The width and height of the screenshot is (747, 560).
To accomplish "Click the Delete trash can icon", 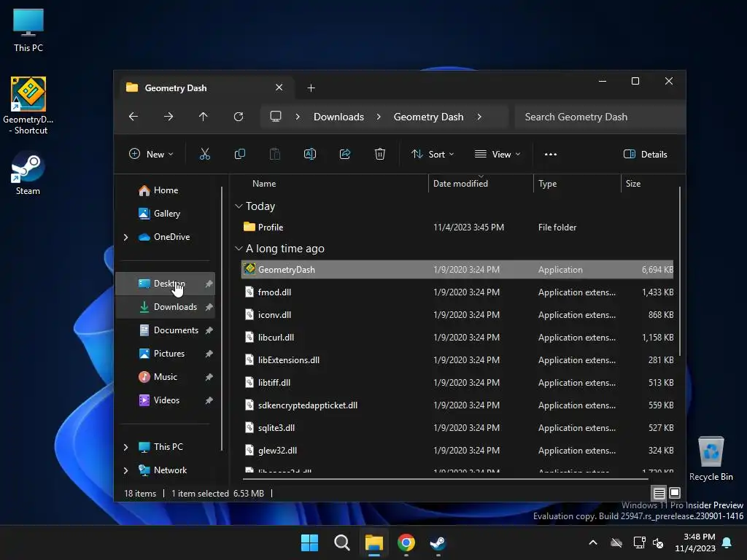I will coord(379,154).
